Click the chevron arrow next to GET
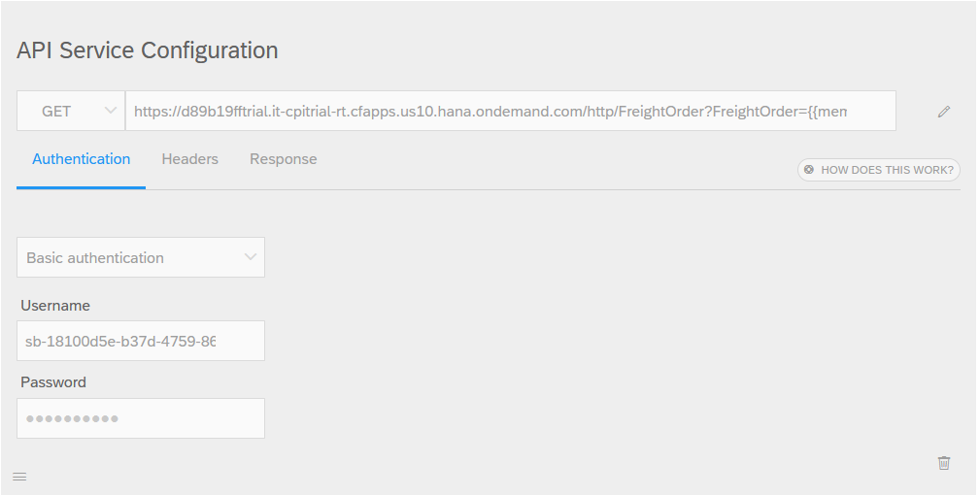This screenshot has height=496, width=980. (x=110, y=111)
